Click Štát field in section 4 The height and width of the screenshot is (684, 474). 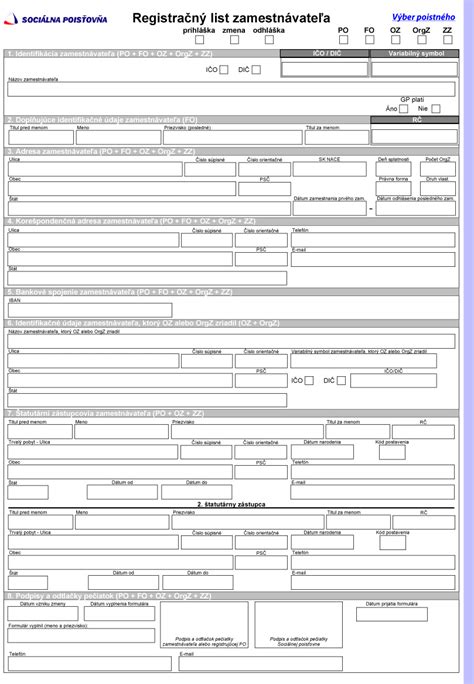click(x=147, y=278)
